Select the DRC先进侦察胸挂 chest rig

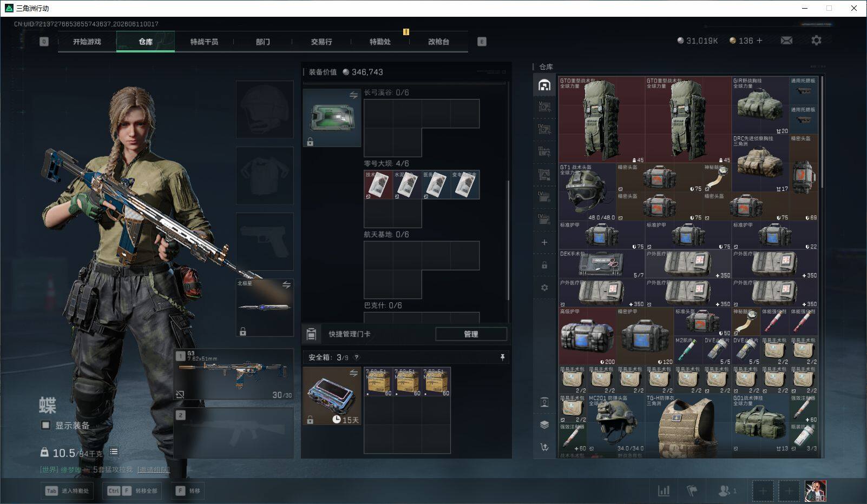(x=760, y=163)
